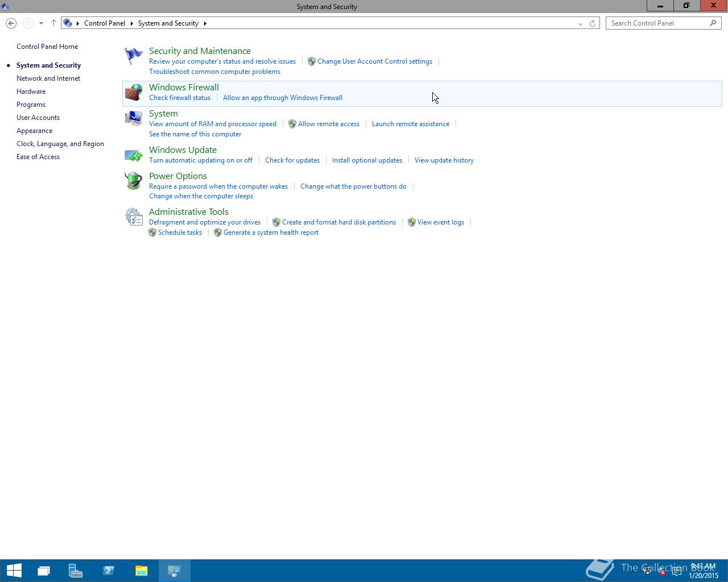Launch PowerShell from the taskbar
This screenshot has width=728, height=582.
(x=109, y=571)
